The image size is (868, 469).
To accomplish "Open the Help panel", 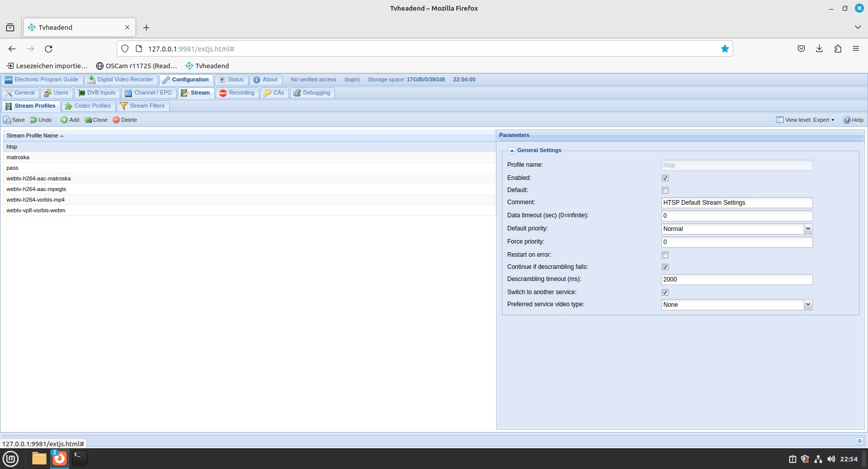I will point(853,120).
